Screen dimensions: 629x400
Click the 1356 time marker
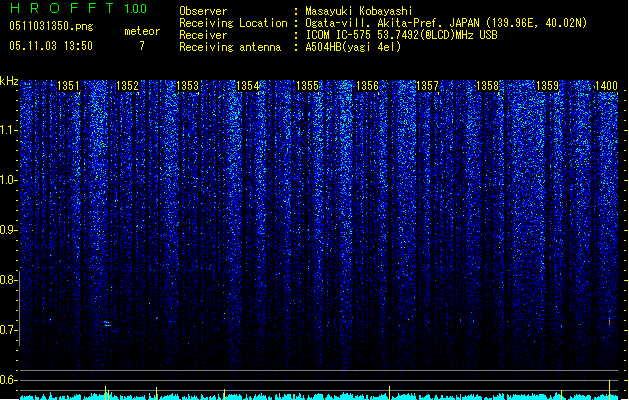tap(367, 86)
